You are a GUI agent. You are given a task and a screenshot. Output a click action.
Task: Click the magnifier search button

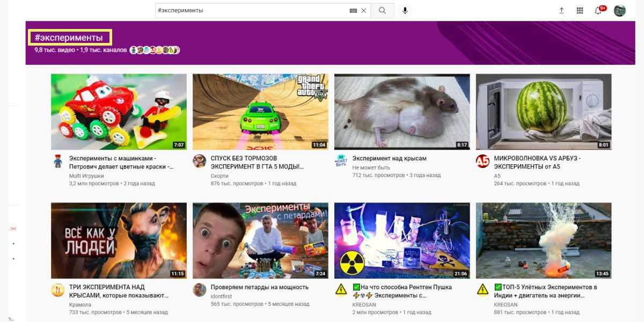click(382, 10)
